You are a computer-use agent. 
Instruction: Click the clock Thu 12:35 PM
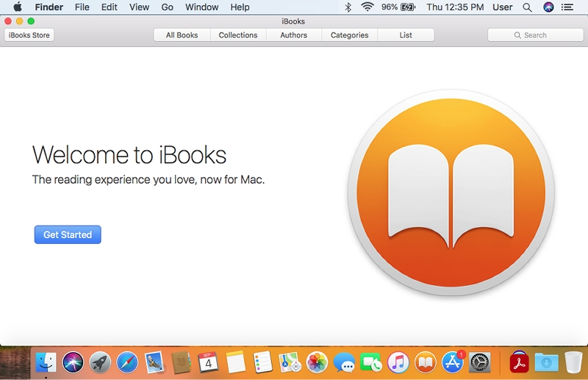[455, 7]
